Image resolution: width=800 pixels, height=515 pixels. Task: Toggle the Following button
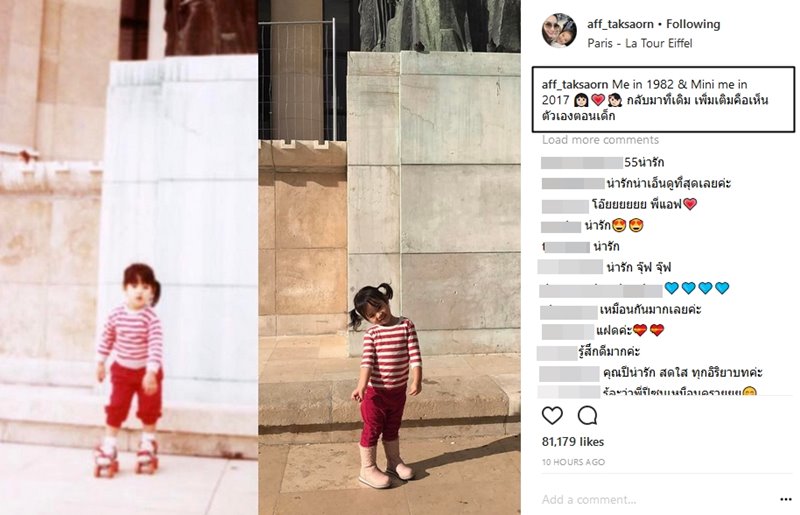click(x=693, y=24)
